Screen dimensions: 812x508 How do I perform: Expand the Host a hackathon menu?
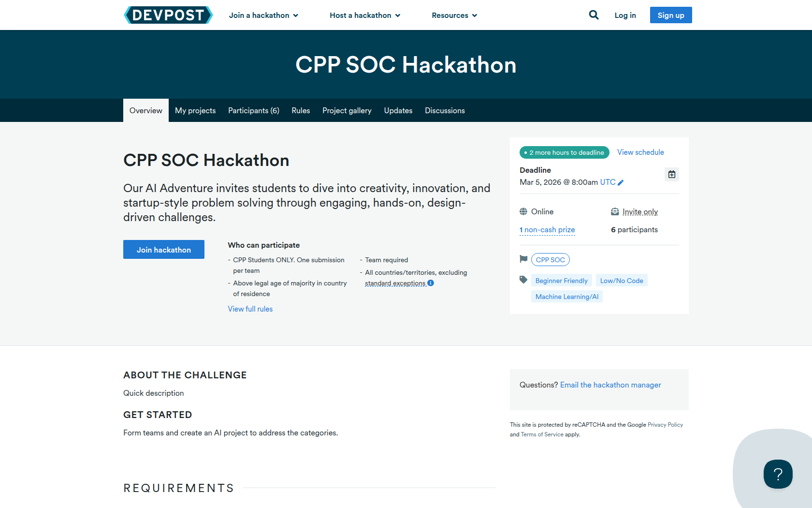(x=365, y=15)
